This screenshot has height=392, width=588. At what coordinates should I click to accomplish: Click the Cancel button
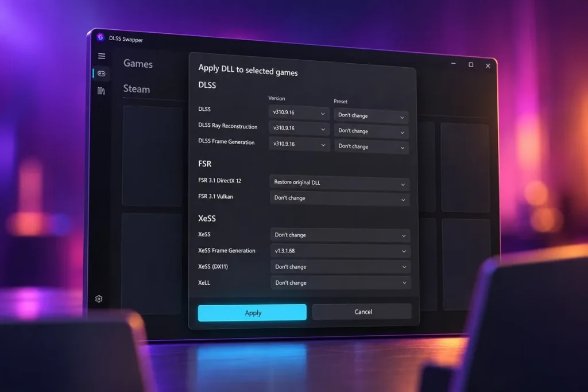362,312
